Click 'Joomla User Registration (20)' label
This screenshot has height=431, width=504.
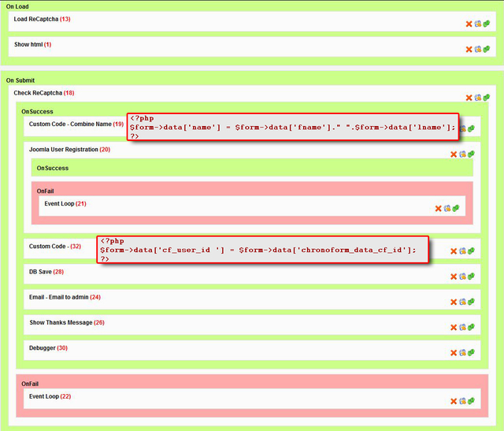(70, 150)
